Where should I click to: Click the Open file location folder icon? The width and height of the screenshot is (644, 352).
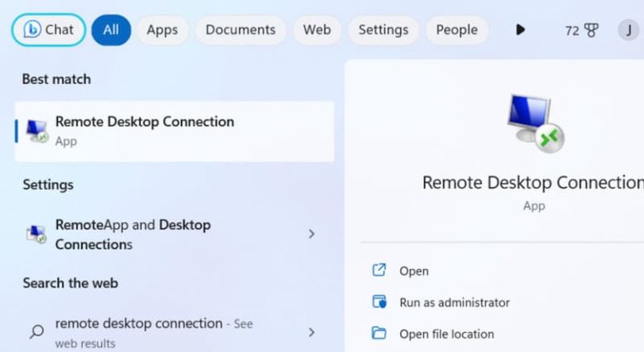point(379,333)
